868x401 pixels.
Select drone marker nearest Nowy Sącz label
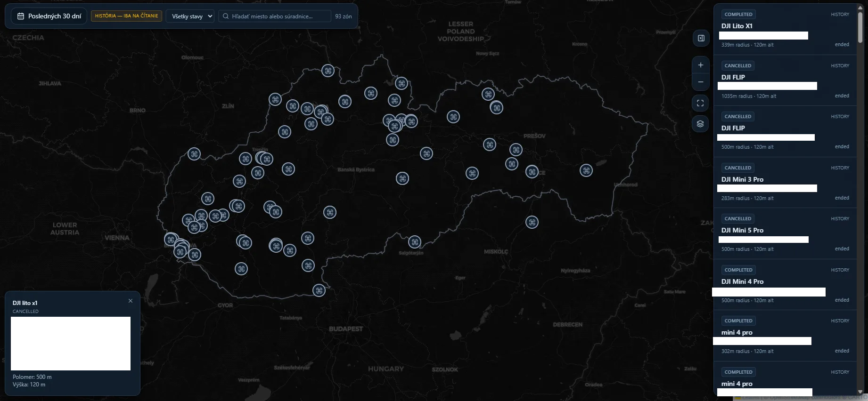coord(488,94)
